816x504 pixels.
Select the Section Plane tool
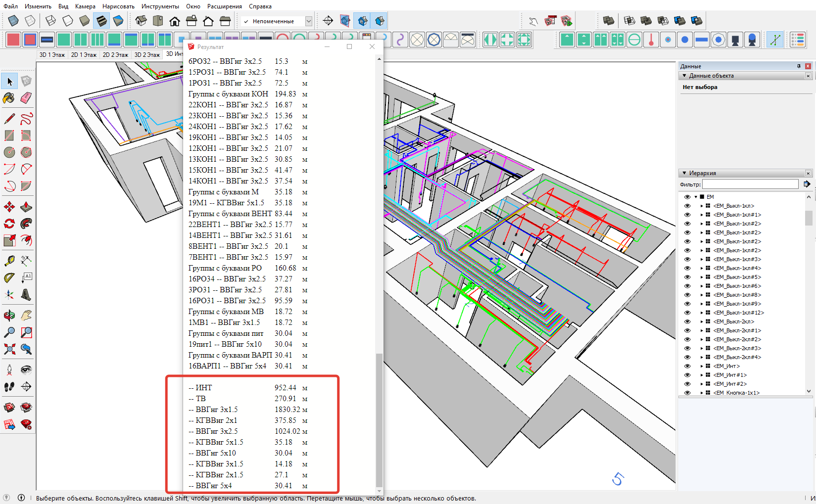point(26,387)
